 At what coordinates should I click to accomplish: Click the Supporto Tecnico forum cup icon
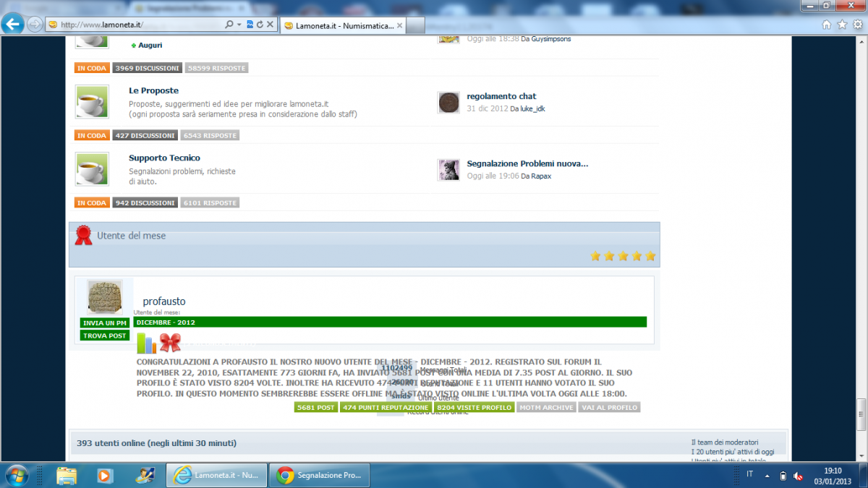coord(92,169)
